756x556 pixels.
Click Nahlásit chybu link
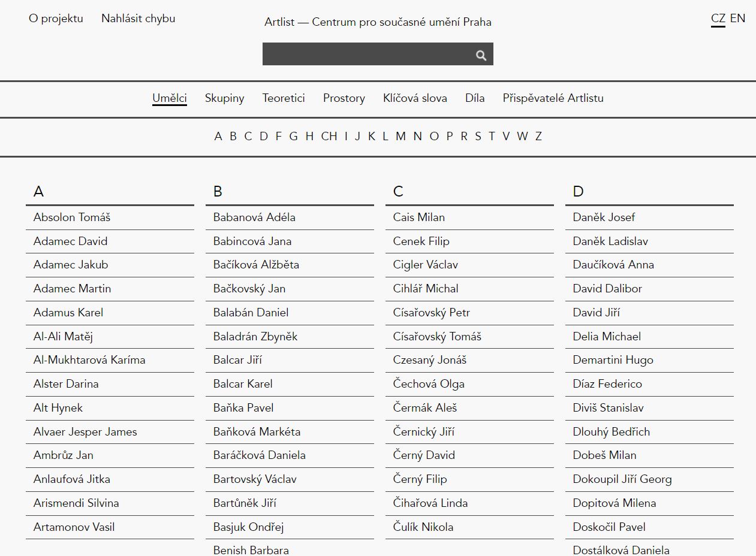tap(138, 19)
